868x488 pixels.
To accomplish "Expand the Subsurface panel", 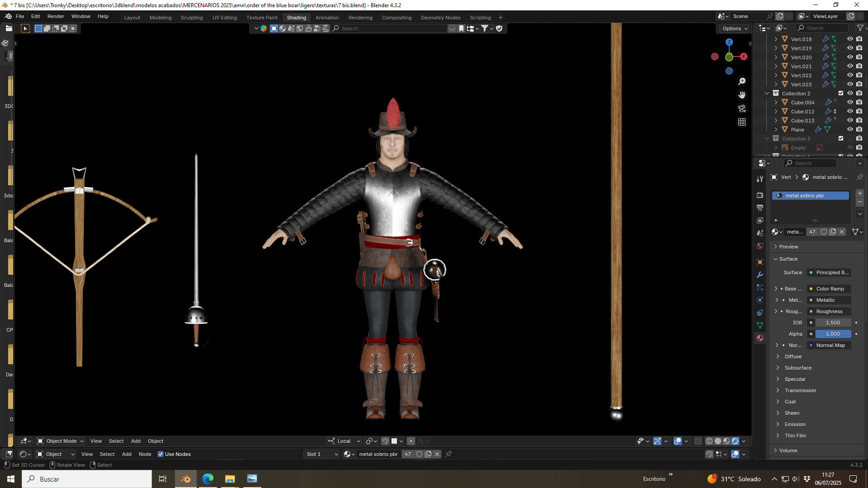I will (x=798, y=368).
